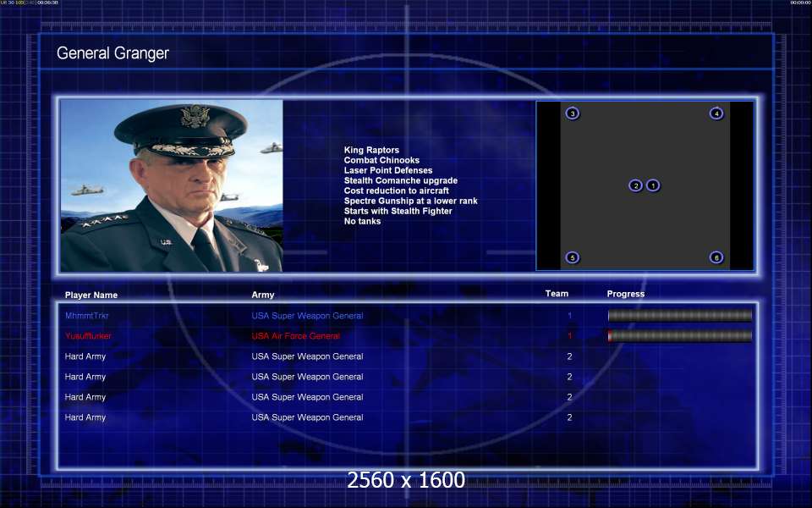This screenshot has width=812, height=508.
Task: Pick start position marker 5 on map
Action: pyautogui.click(x=573, y=257)
